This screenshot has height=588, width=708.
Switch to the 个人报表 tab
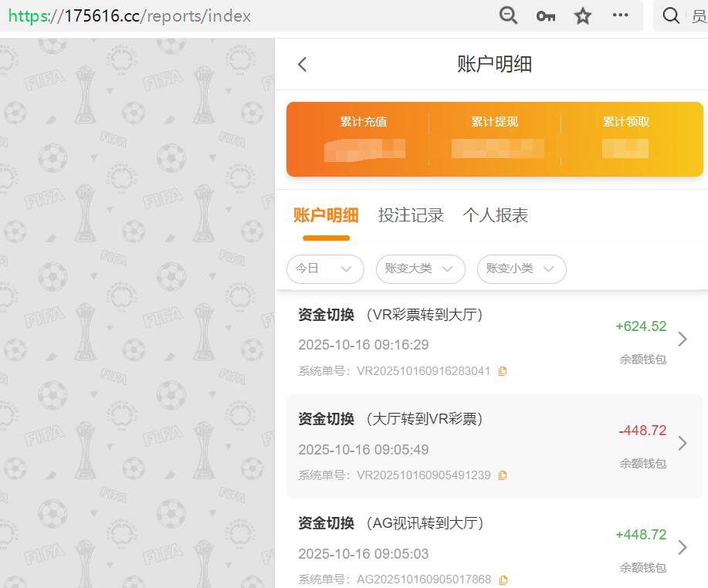tap(495, 215)
